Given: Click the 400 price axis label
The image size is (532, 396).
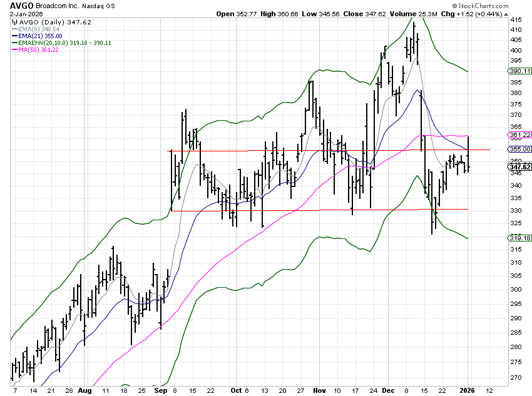Looking at the screenshot, I should pyautogui.click(x=516, y=51).
